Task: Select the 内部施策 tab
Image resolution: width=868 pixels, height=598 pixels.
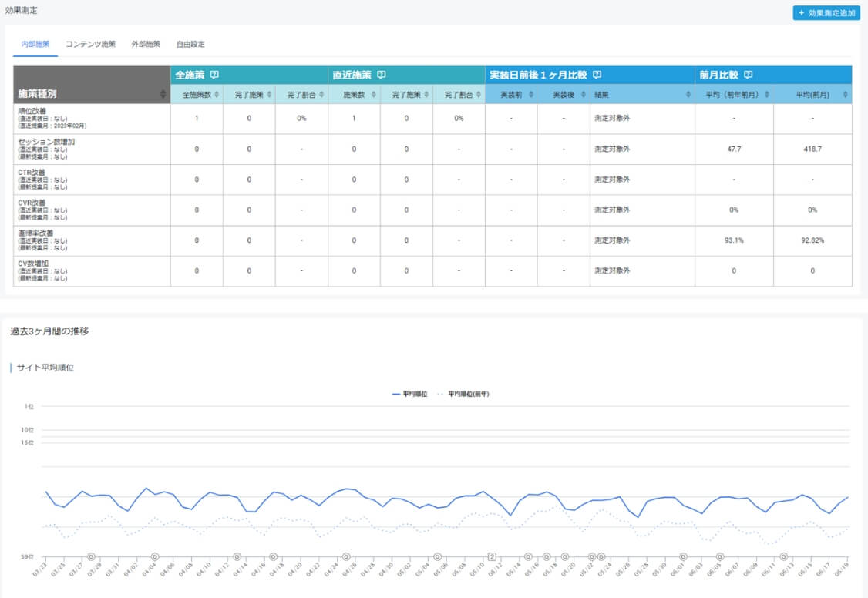Action: (x=35, y=44)
